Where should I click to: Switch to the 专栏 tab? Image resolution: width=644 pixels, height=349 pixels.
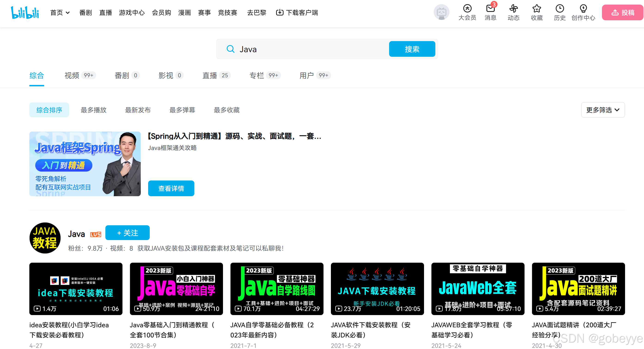265,75
